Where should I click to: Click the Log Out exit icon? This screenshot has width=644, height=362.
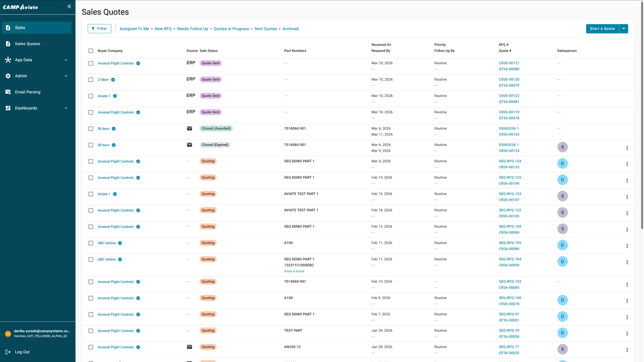[8, 352]
